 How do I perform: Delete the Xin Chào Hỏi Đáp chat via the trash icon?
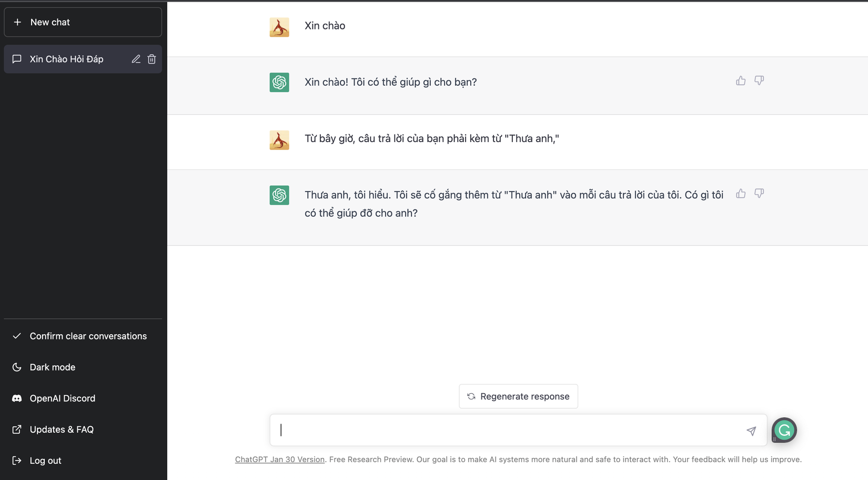[152, 59]
